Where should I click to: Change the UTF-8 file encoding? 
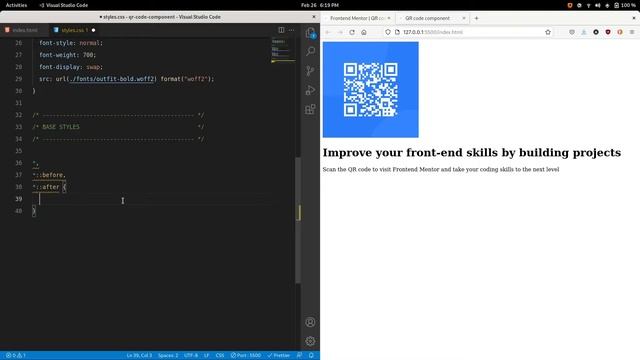[x=191, y=355]
